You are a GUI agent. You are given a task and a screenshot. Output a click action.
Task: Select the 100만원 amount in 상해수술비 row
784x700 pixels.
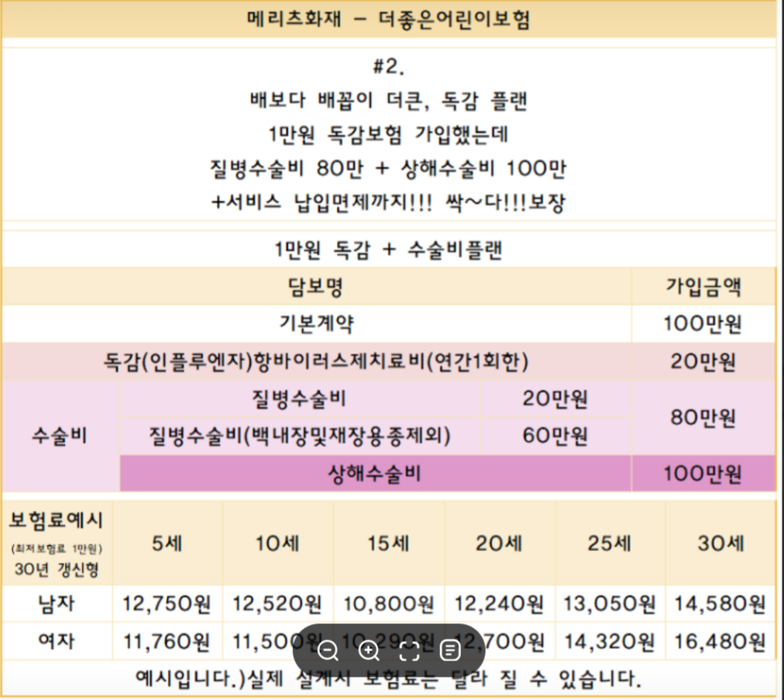tap(703, 474)
